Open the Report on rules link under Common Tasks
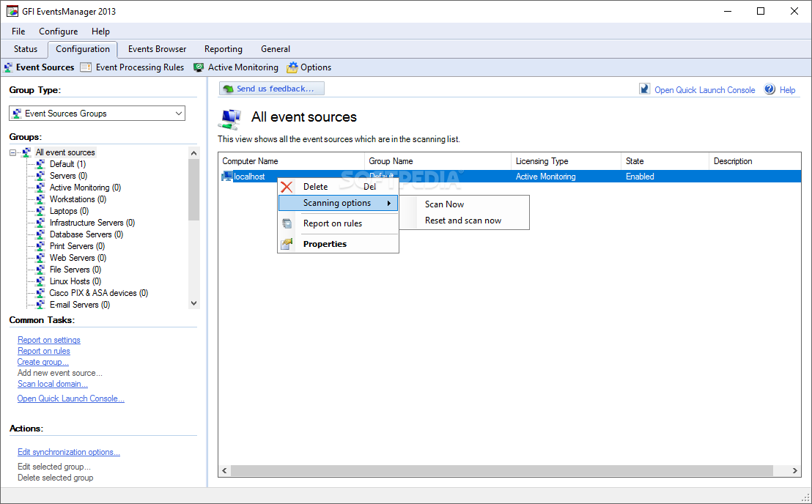Viewport: 812px width, 504px height. (x=43, y=351)
